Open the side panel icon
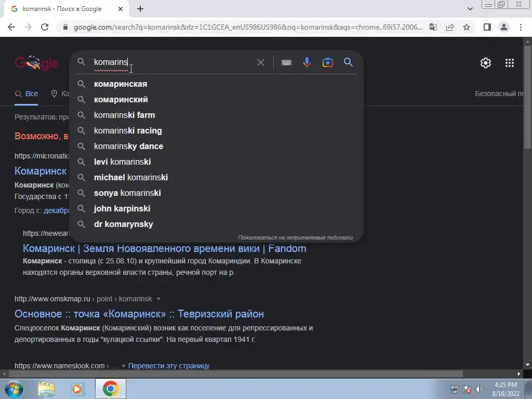Viewport: 532px width, 399px height. [x=487, y=27]
